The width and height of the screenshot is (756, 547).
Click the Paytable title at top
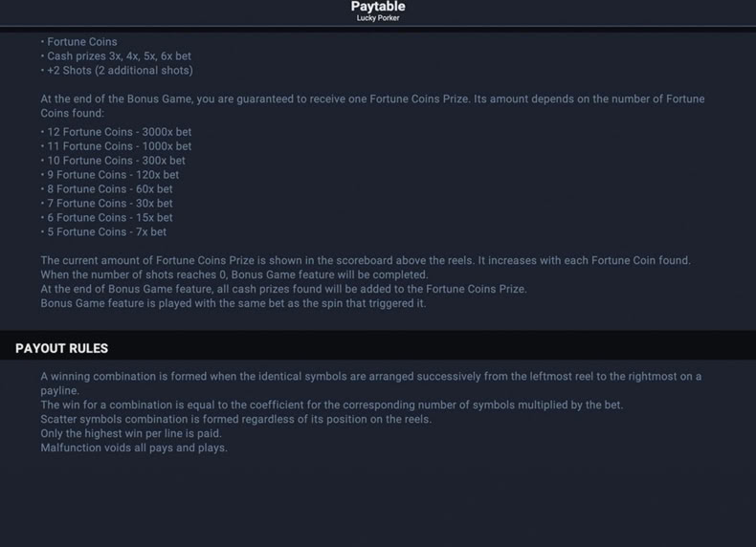(378, 7)
